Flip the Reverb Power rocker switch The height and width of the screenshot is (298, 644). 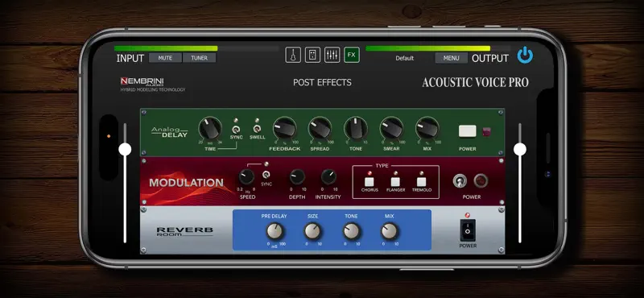pos(468,230)
